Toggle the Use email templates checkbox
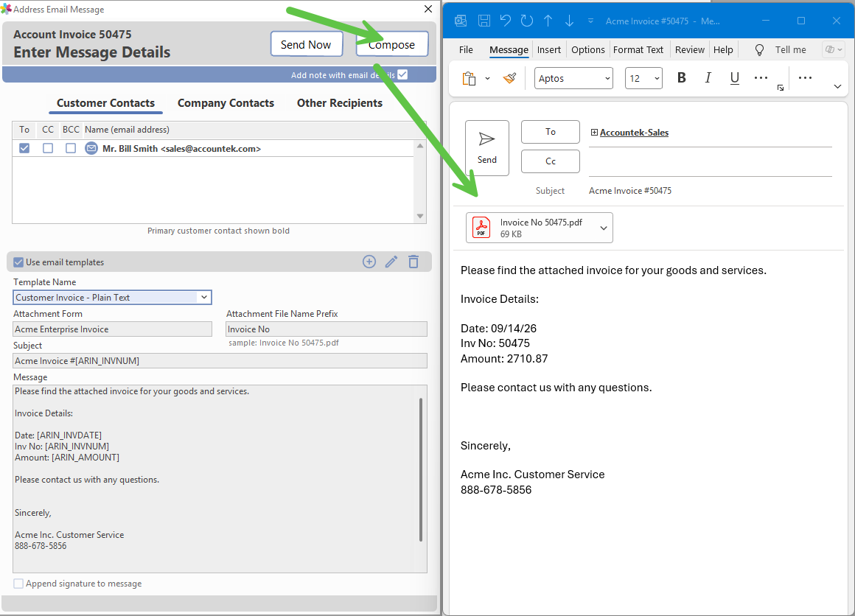The height and width of the screenshot is (616, 855). [x=18, y=262]
